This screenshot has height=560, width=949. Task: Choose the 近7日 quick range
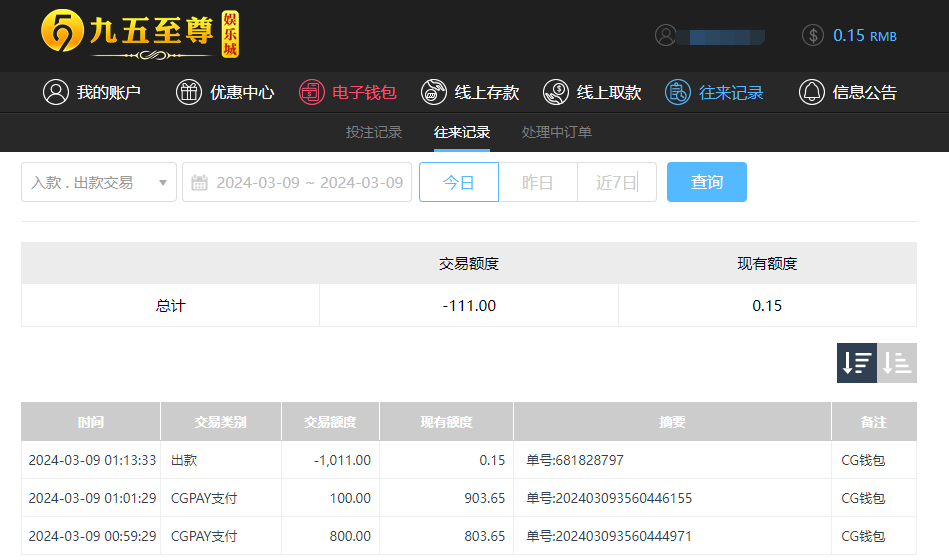[x=616, y=182]
